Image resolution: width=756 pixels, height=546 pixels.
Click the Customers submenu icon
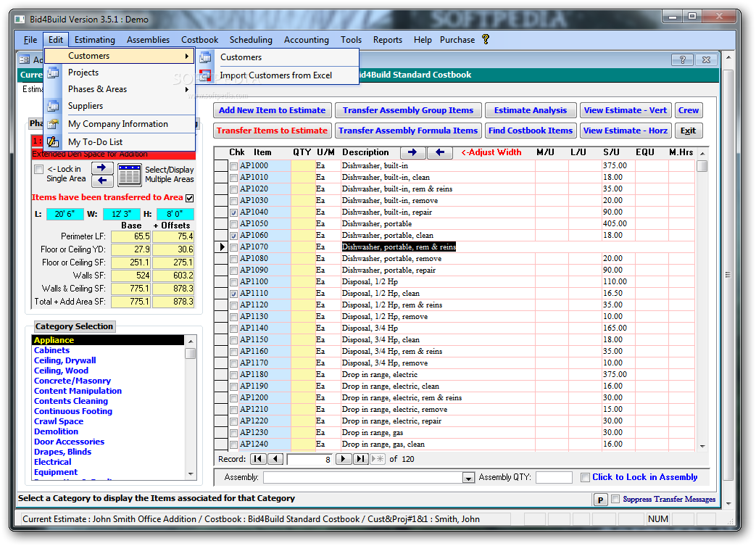pos(205,57)
